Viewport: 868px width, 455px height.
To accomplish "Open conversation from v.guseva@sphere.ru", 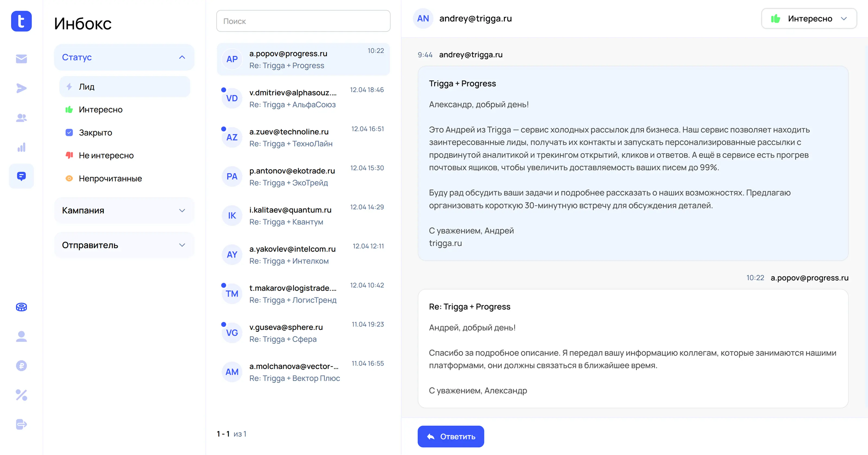I will click(303, 333).
